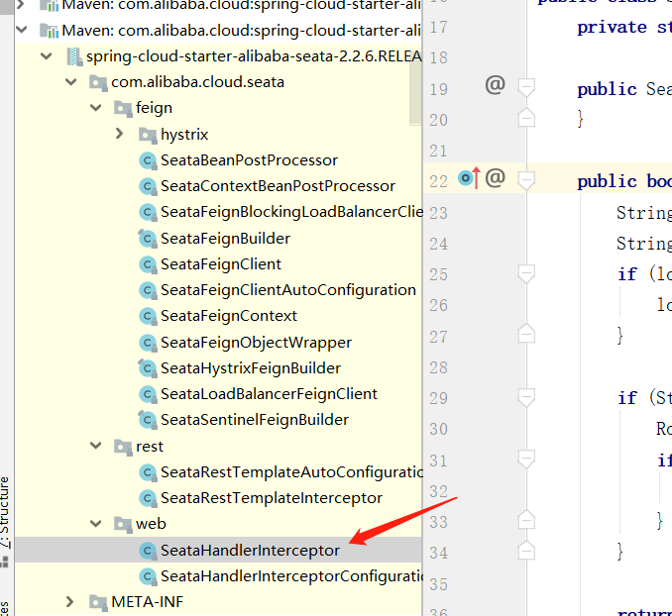Click the SeataSentinelFeignBuilder class icon
672x616 pixels.
148,420
